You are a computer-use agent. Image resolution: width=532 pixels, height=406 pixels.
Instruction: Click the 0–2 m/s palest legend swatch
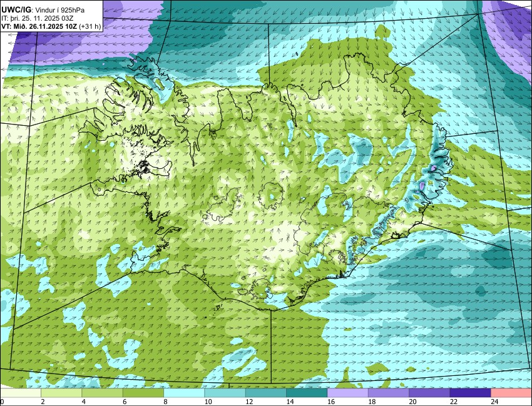coord(21,393)
